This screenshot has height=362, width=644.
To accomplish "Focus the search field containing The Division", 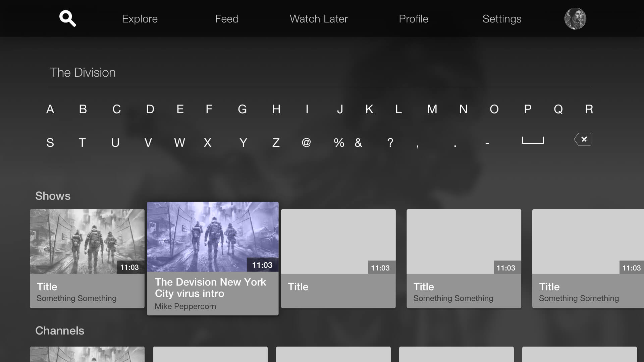I will click(x=319, y=73).
